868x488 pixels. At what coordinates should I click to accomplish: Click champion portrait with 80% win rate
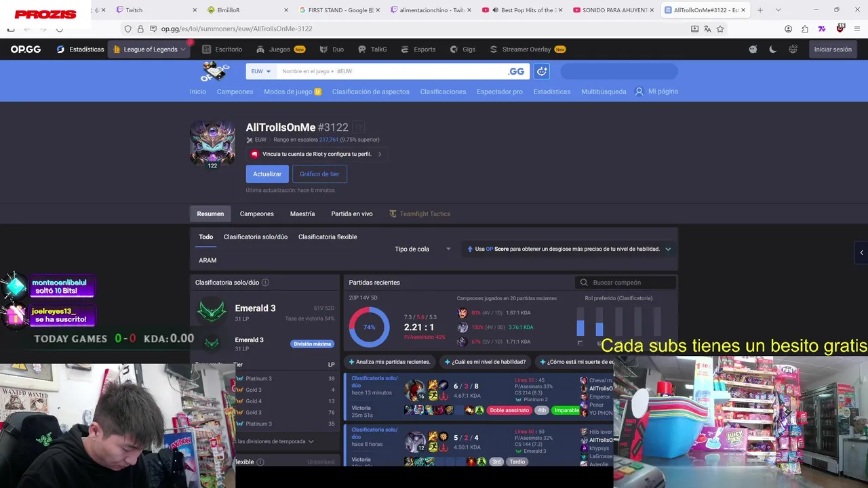[462, 313]
